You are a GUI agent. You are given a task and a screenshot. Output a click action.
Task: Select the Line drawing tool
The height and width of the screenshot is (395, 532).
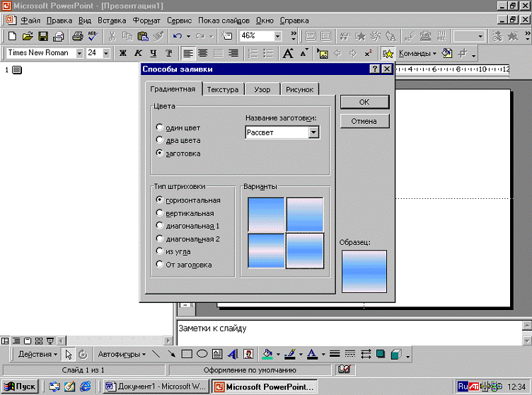click(156, 354)
